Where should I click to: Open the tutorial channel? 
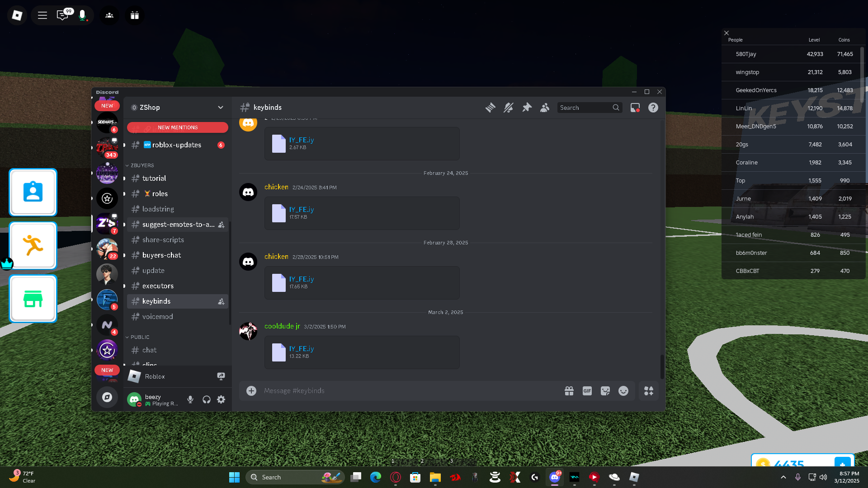[178, 178]
